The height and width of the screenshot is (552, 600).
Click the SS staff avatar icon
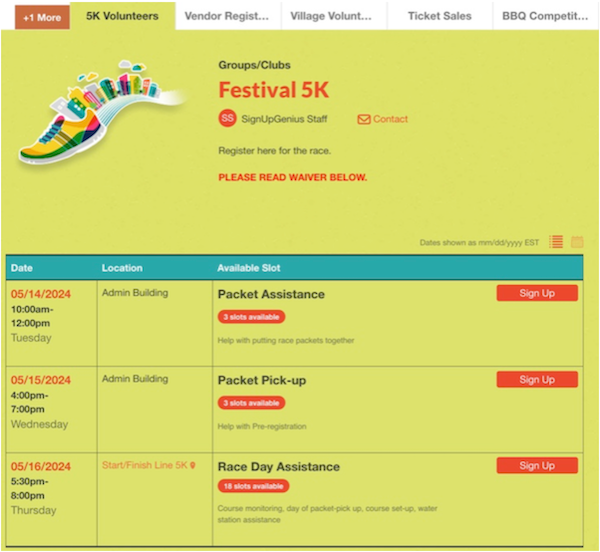point(227,118)
